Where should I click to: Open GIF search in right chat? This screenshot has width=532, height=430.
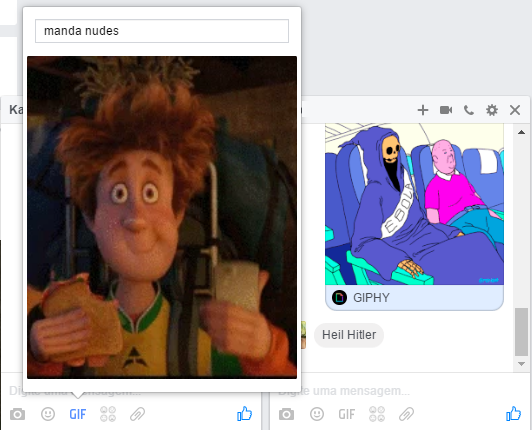[x=347, y=414]
